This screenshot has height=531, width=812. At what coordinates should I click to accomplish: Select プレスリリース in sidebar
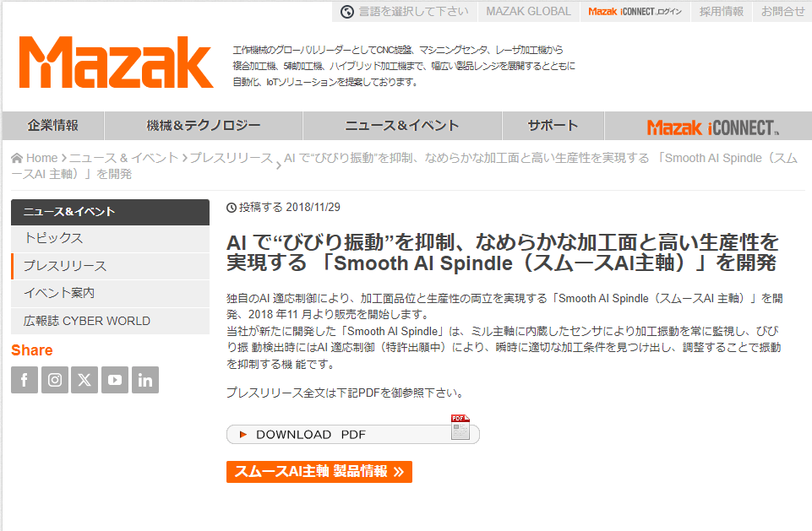point(111,266)
